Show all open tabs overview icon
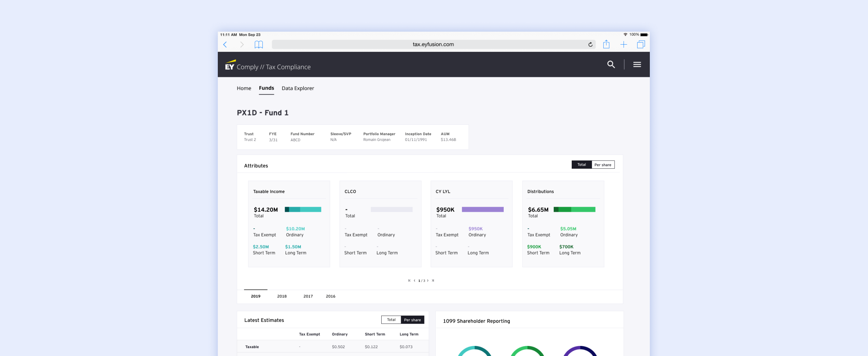Image resolution: width=868 pixels, height=356 pixels. 641,44
